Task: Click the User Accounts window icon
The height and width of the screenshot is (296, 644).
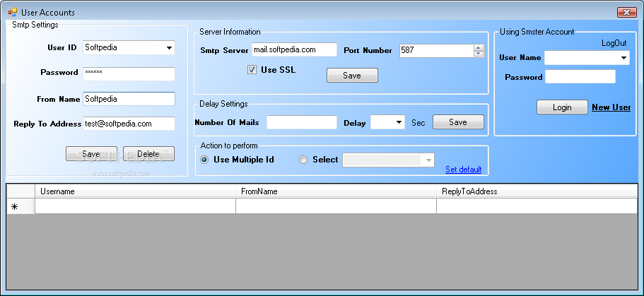Action: point(13,12)
